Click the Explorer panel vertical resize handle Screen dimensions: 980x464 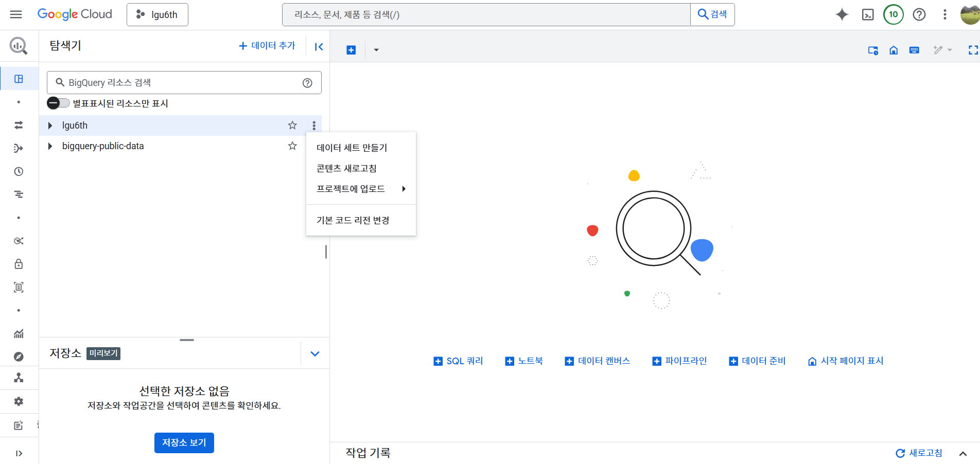pos(326,252)
